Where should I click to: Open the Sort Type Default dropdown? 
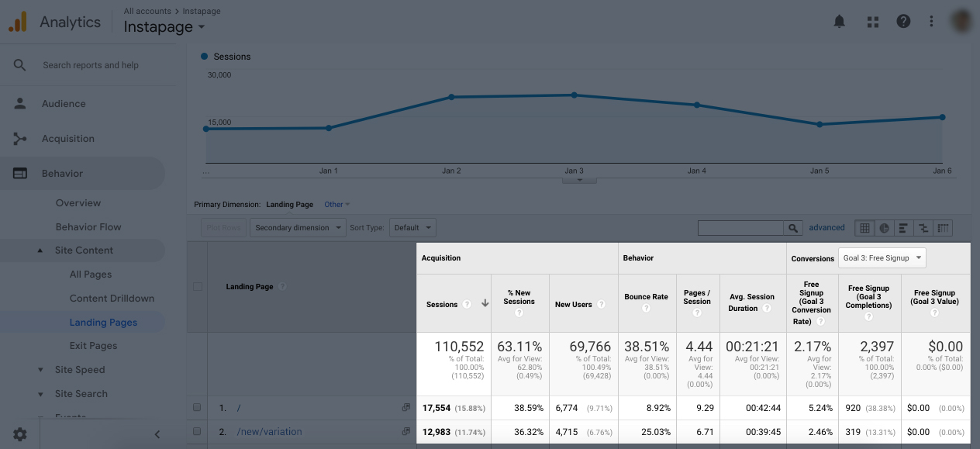click(412, 227)
